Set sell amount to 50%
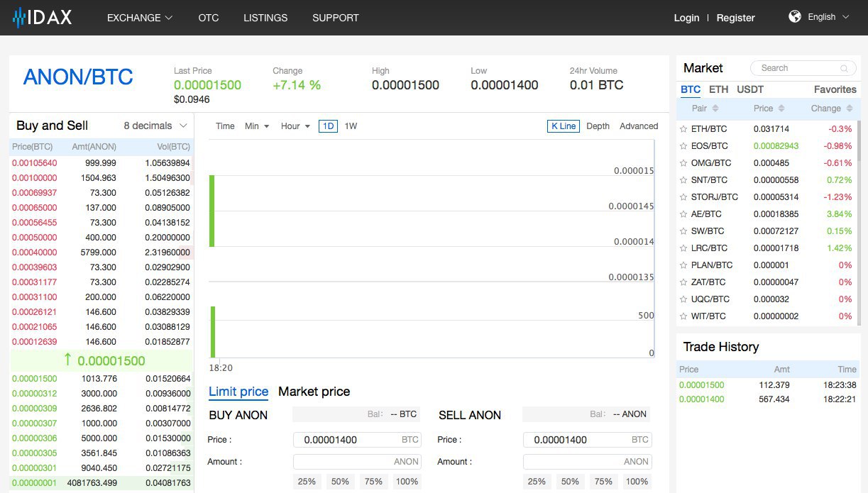Image resolution: width=868 pixels, height=493 pixels. (570, 482)
